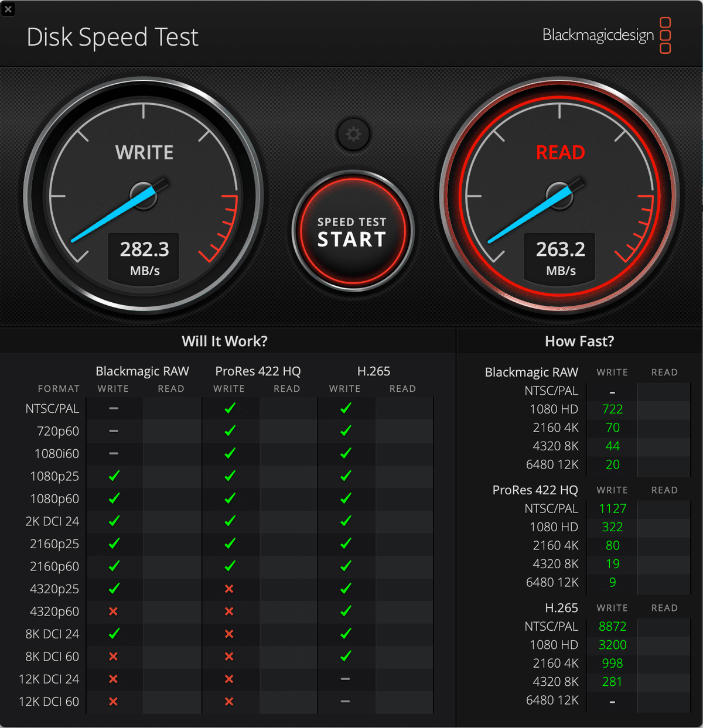Close the Disk Speed Test window
This screenshot has width=703, height=728.
point(8,9)
